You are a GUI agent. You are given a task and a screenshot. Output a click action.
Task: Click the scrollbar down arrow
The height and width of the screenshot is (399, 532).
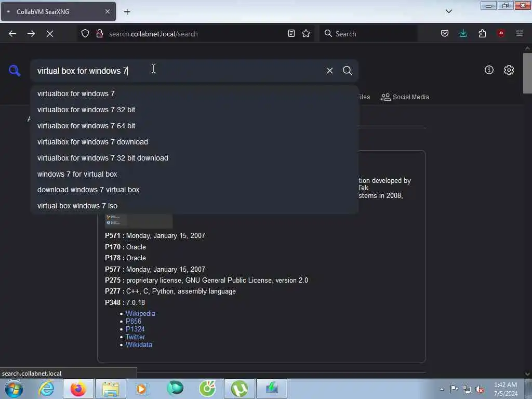(527, 374)
